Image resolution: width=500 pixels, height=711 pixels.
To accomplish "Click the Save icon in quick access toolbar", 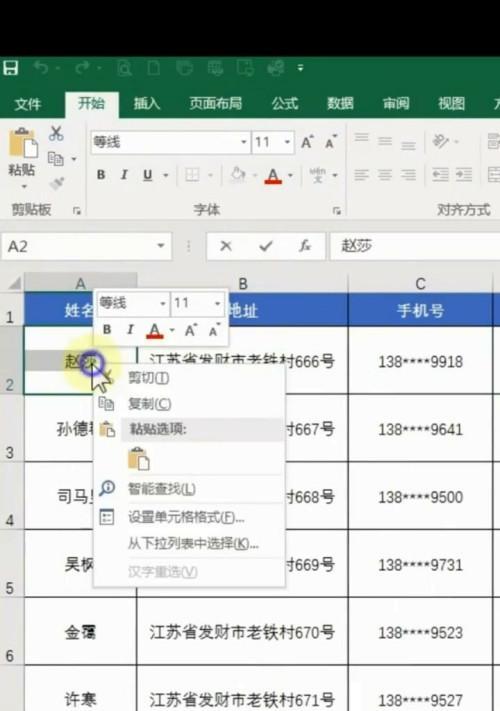I will pyautogui.click(x=10, y=68).
